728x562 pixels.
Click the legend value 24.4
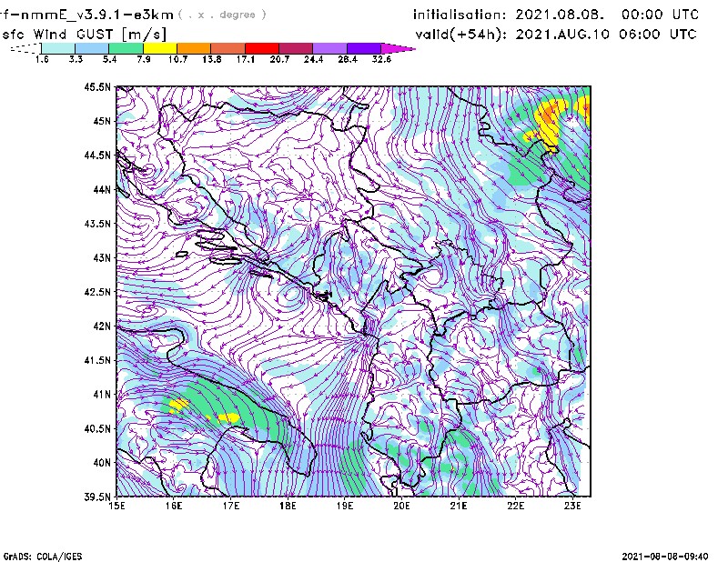click(x=313, y=59)
